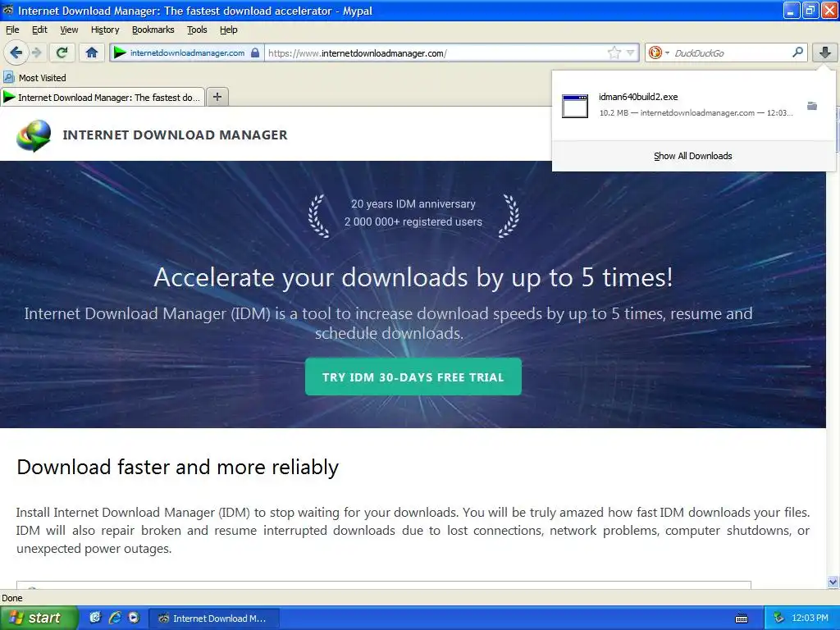
Task: Open the Tools menu
Action: [197, 30]
